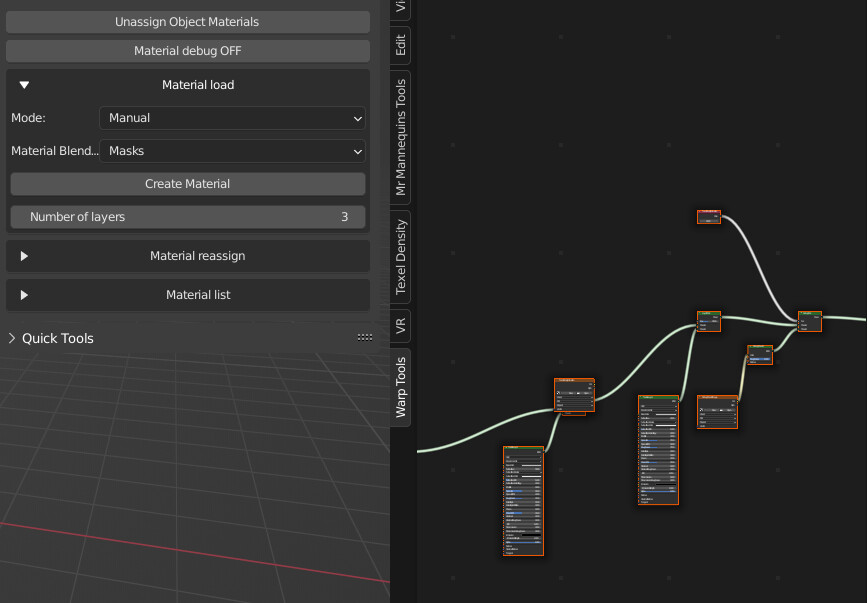Viewport: 867px width, 603px height.
Task: Collapse the Material load section
Action: point(24,84)
